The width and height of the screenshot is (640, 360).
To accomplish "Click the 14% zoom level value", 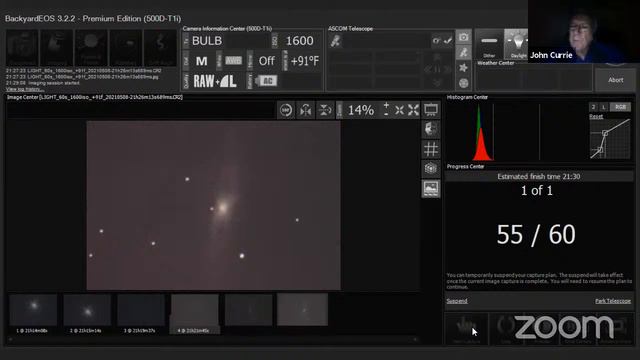I will pyautogui.click(x=360, y=110).
